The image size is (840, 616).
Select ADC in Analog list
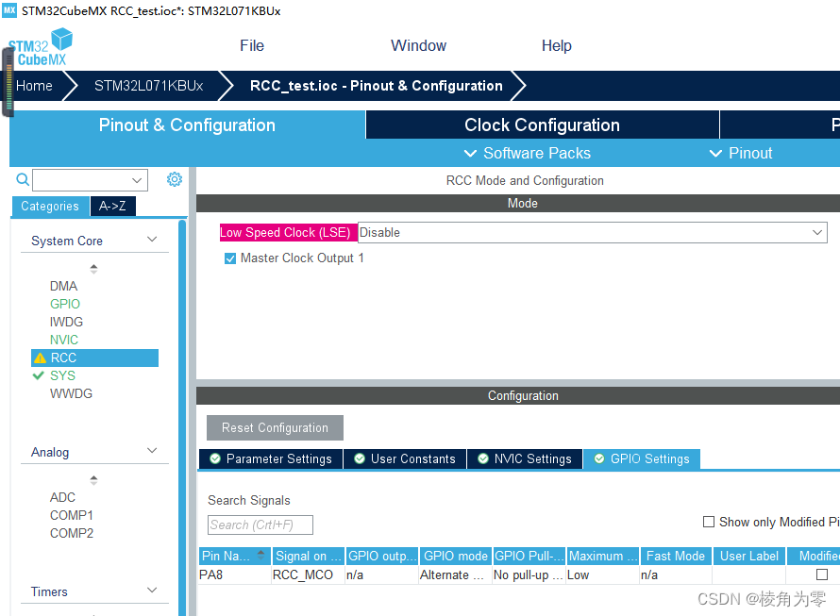[x=62, y=498]
